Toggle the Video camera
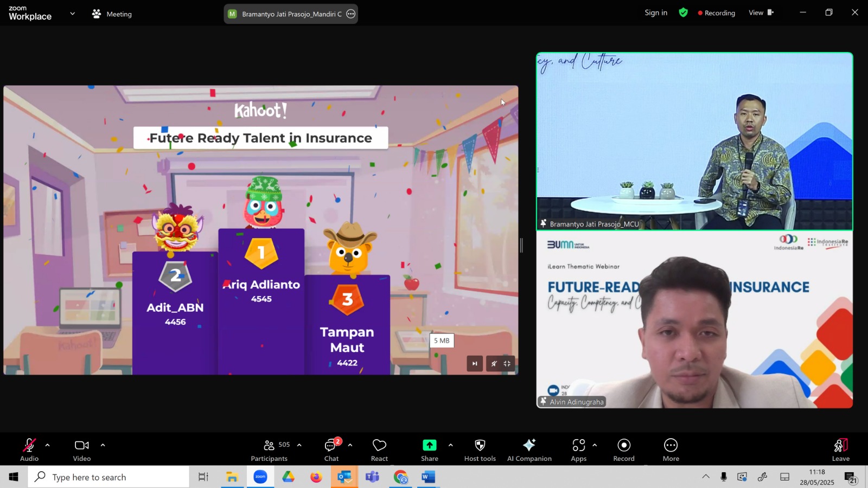This screenshot has height=488, width=868. tap(82, 450)
